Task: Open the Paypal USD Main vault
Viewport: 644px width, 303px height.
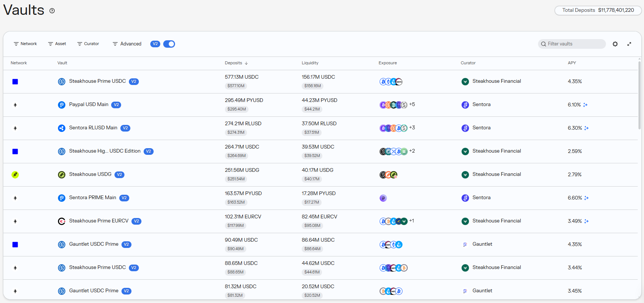Action: tap(89, 105)
